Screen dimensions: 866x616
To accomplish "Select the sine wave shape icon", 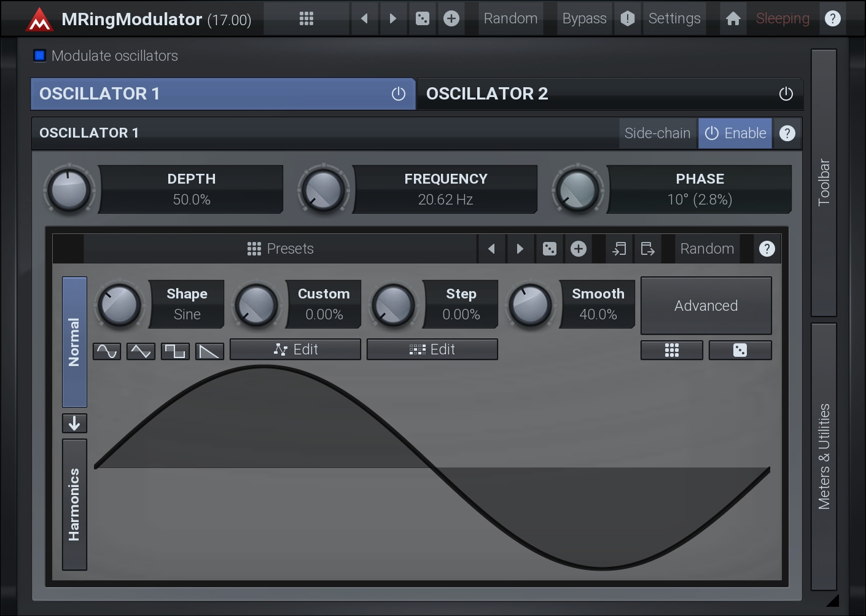I will click(107, 351).
